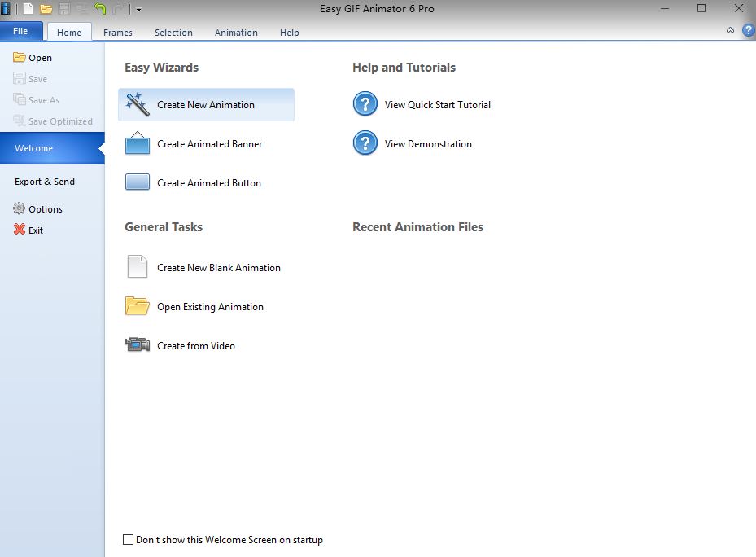Minimize the Easy GIF Animator window
This screenshot has height=557, width=756.
coord(665,8)
